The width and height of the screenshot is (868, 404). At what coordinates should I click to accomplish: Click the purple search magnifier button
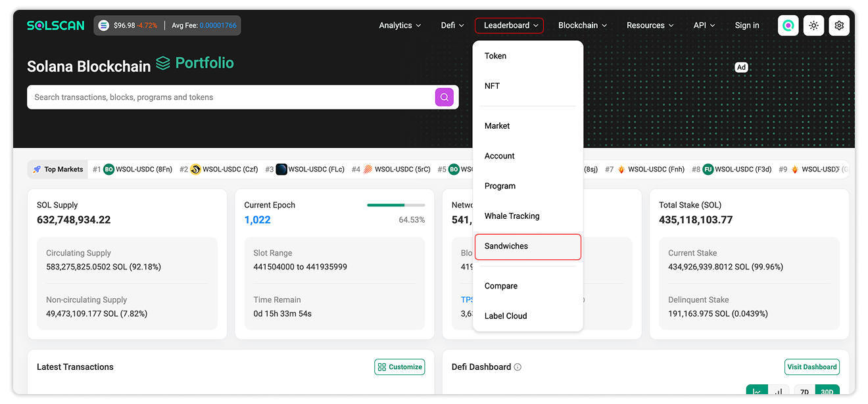click(x=445, y=97)
